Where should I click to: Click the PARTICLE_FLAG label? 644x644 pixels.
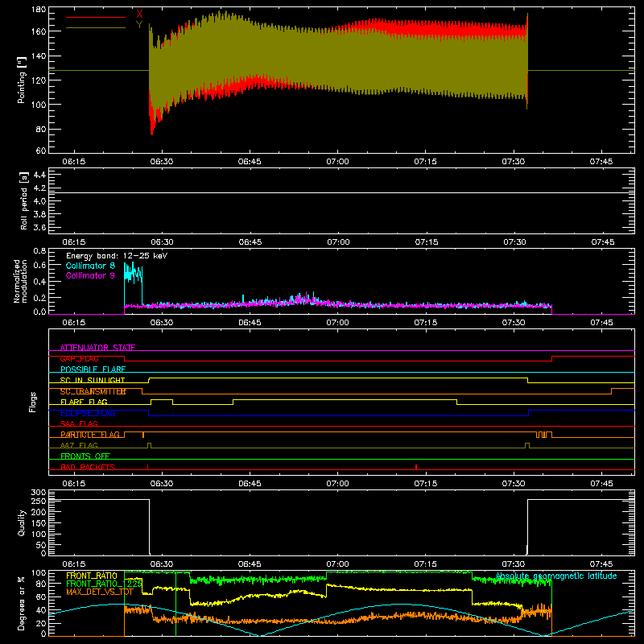click(90, 435)
